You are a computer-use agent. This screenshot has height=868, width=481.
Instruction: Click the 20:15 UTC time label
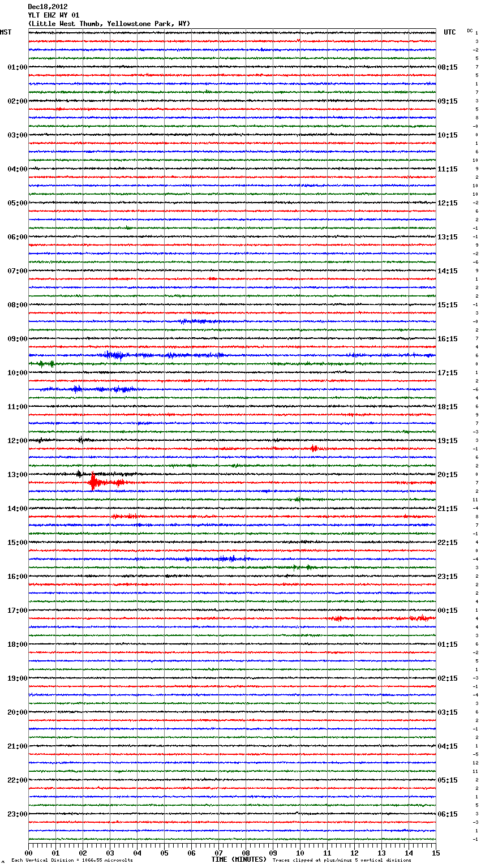448,475
